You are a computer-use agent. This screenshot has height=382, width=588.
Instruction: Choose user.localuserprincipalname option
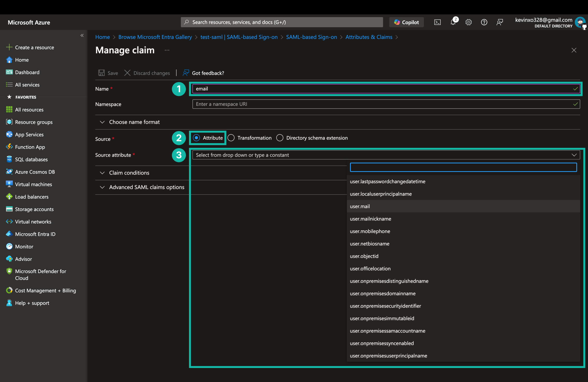coord(463,194)
